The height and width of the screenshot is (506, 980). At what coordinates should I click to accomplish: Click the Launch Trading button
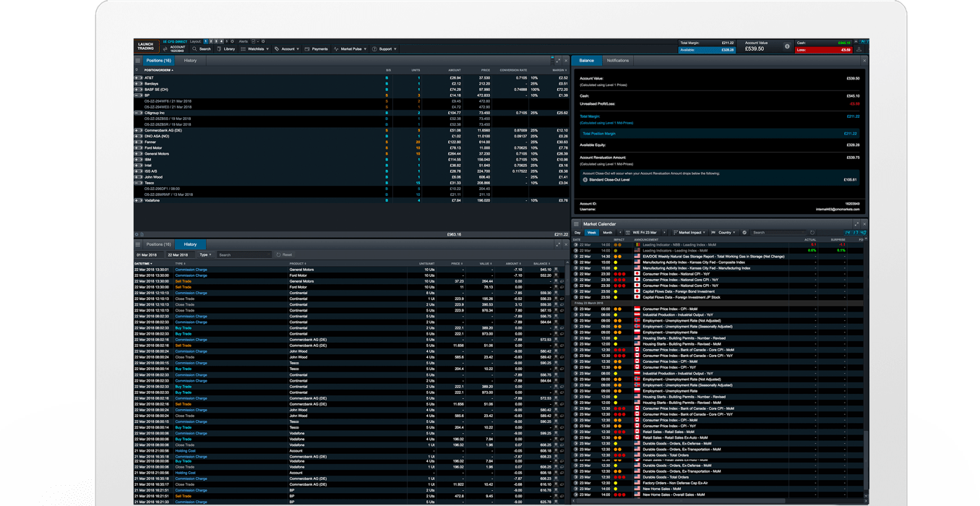(146, 46)
